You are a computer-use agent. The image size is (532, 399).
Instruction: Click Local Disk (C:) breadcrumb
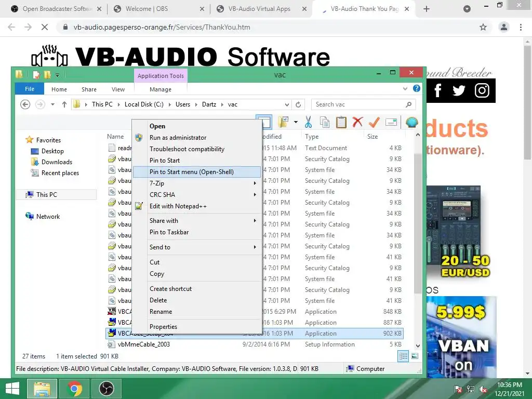144,104
